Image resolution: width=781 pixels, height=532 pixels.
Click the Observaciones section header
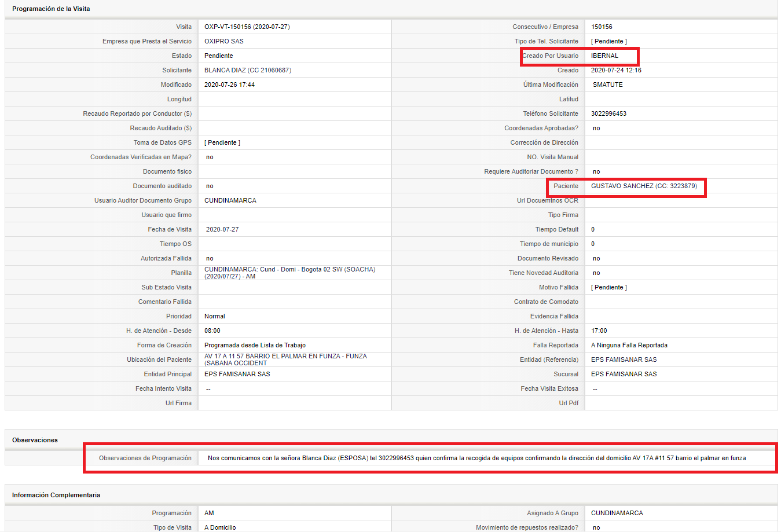pos(35,440)
